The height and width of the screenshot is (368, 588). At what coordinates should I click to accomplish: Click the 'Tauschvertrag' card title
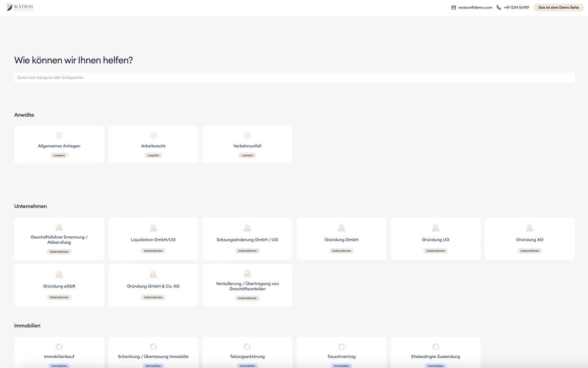[342, 357]
